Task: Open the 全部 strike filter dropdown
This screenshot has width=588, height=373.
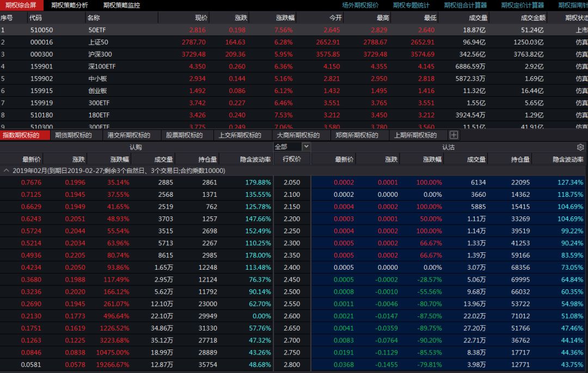Action: 306,147
